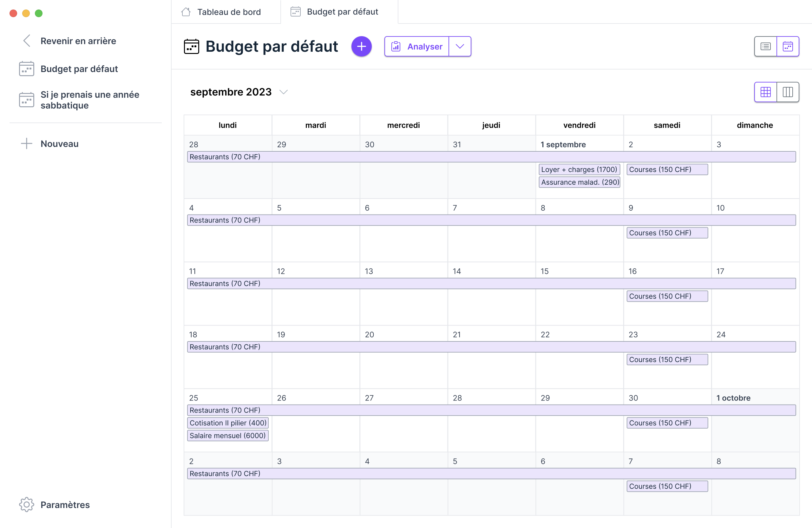Click the Analyser button

(417, 46)
